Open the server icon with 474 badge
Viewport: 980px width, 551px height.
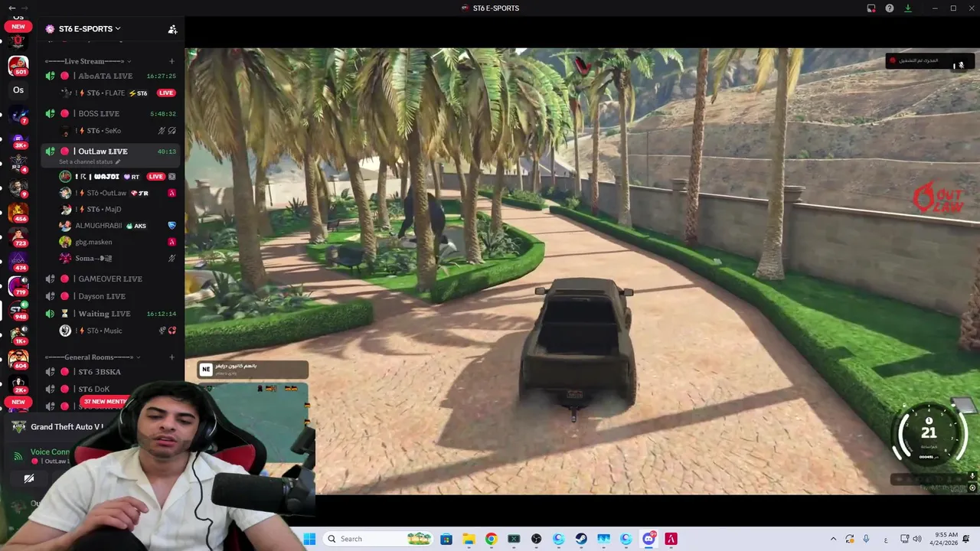[18, 262]
